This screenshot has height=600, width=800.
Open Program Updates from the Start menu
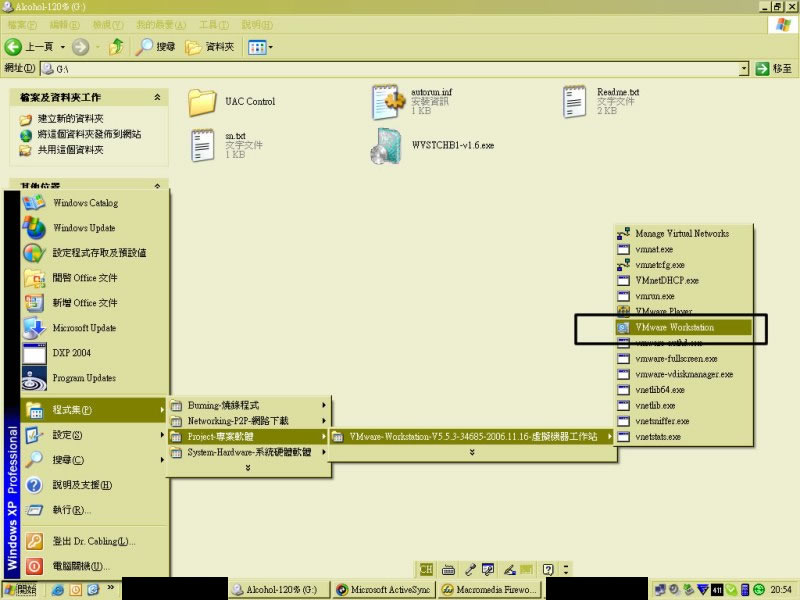(95, 378)
